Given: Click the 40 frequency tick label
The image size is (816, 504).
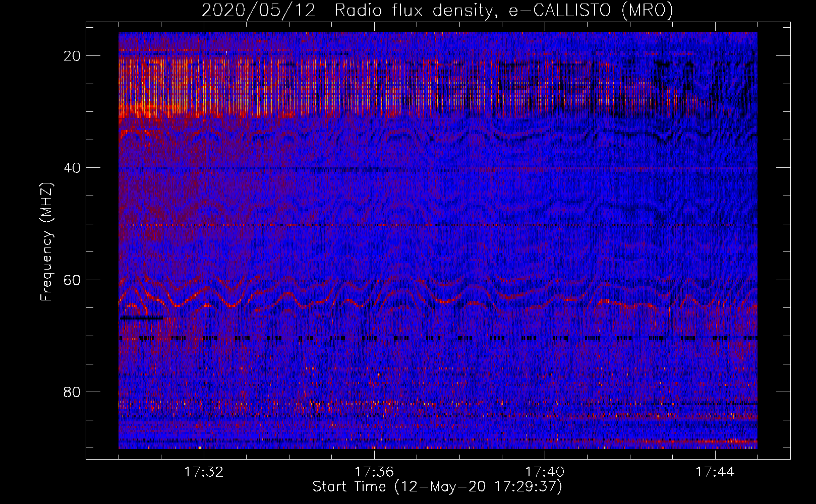Looking at the screenshot, I should coord(73,168).
